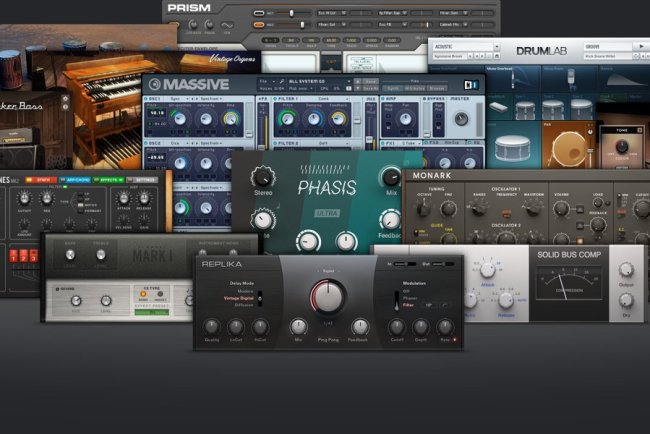Open the DrumLab Acoustic kit dropdown
Screen dimensions: 650x434
click(x=466, y=47)
